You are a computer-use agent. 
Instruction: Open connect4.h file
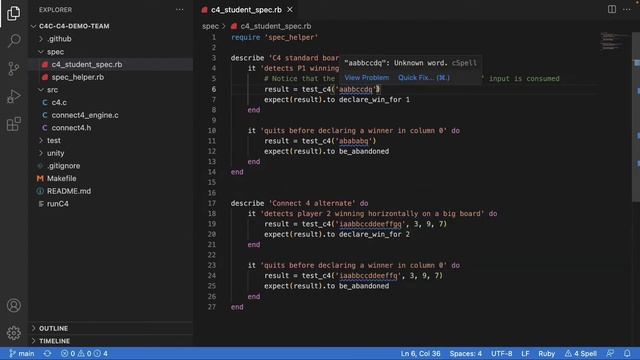pyautogui.click(x=111, y=128)
